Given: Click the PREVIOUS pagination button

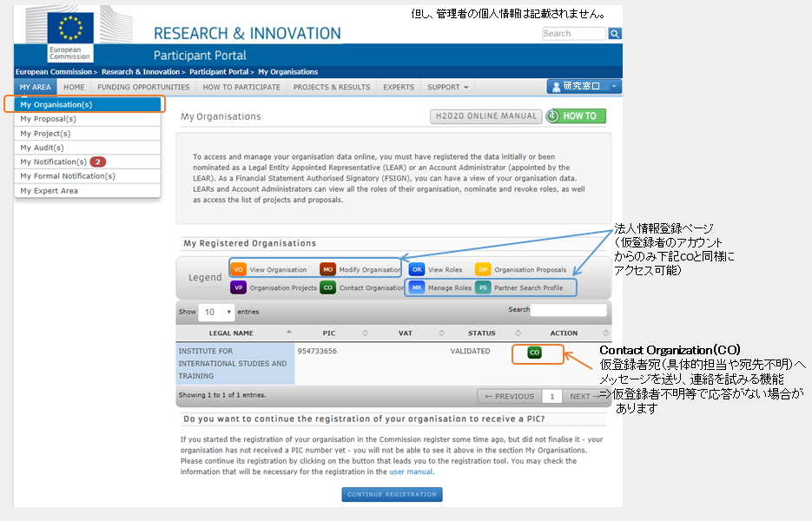Looking at the screenshot, I should tap(510, 396).
